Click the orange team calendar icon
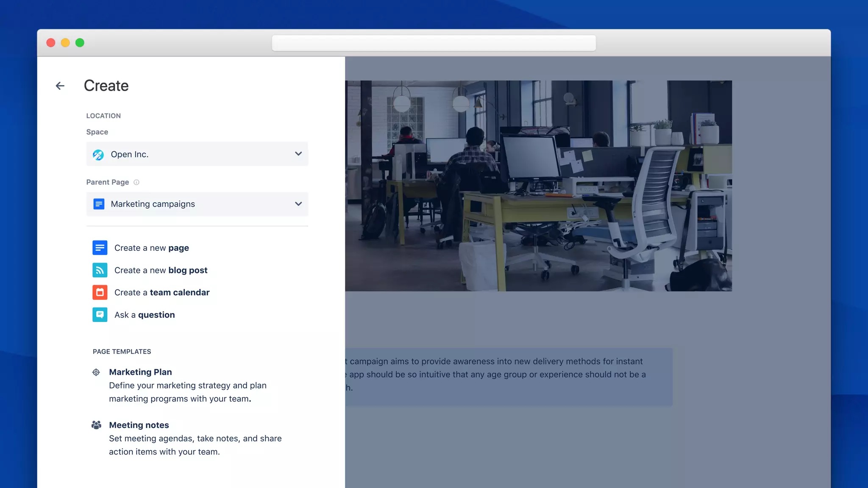Image resolution: width=868 pixels, height=488 pixels. point(100,292)
